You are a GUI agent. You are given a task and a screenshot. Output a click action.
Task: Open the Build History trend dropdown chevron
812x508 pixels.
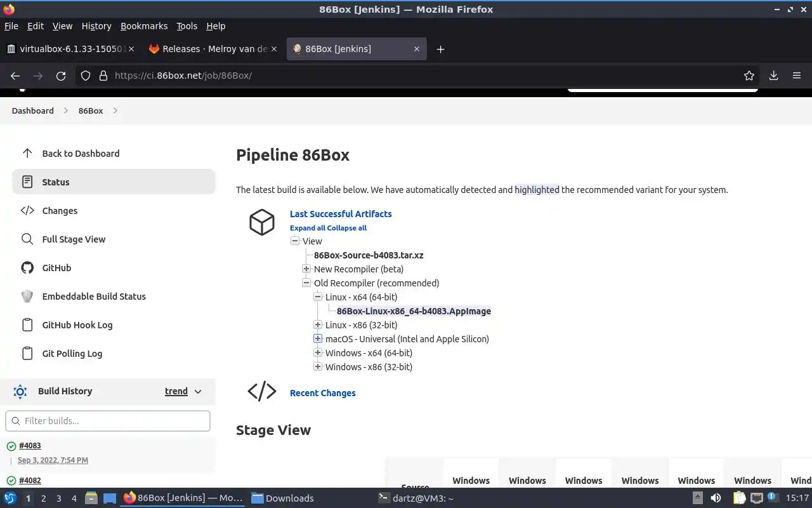click(198, 391)
